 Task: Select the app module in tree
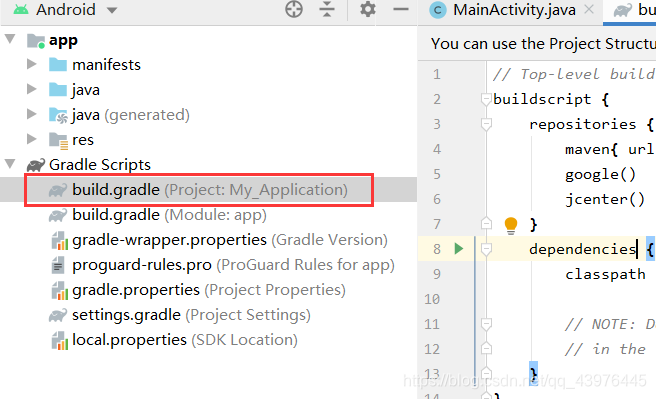[63, 41]
